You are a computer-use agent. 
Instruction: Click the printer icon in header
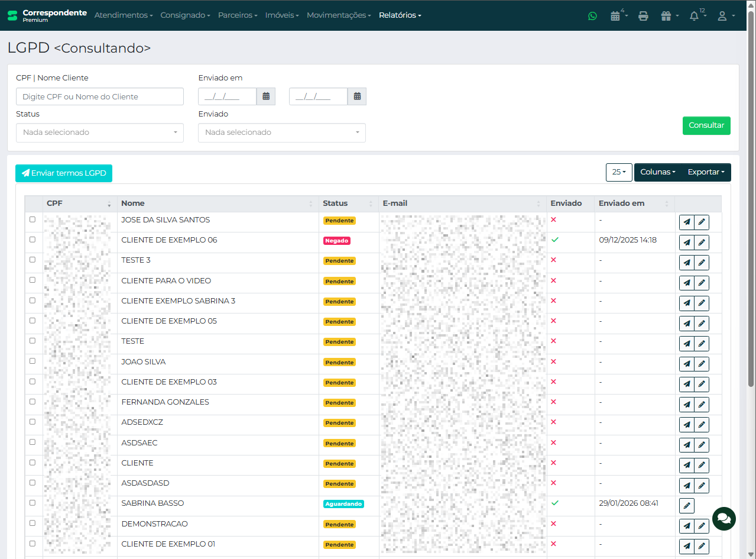644,16
